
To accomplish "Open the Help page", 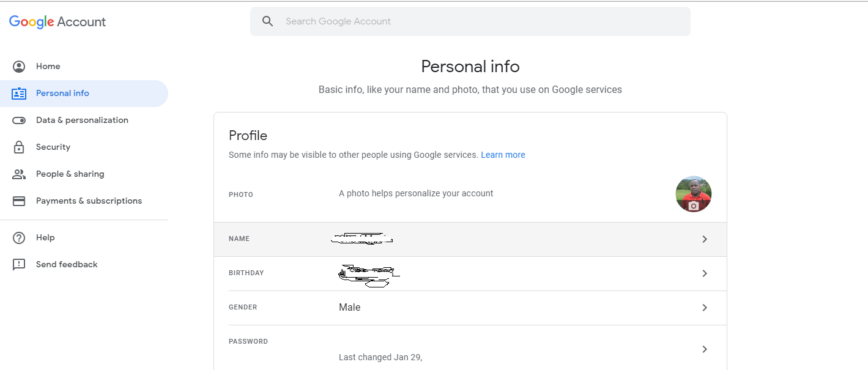I will [x=84, y=237].
